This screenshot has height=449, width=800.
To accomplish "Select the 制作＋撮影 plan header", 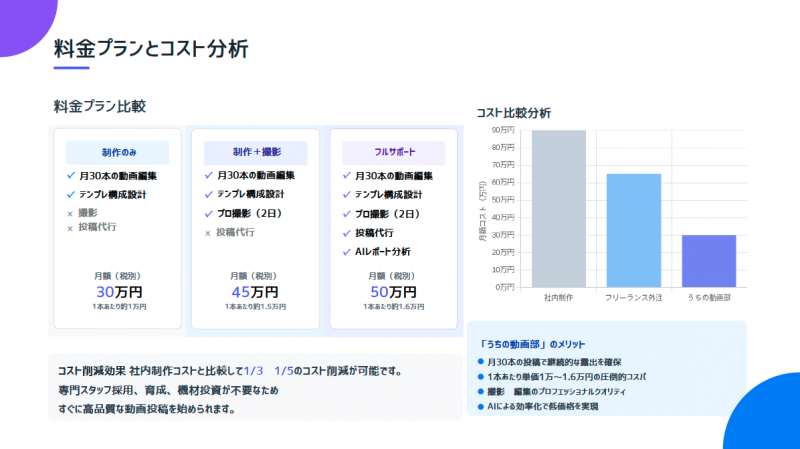I will click(256, 153).
